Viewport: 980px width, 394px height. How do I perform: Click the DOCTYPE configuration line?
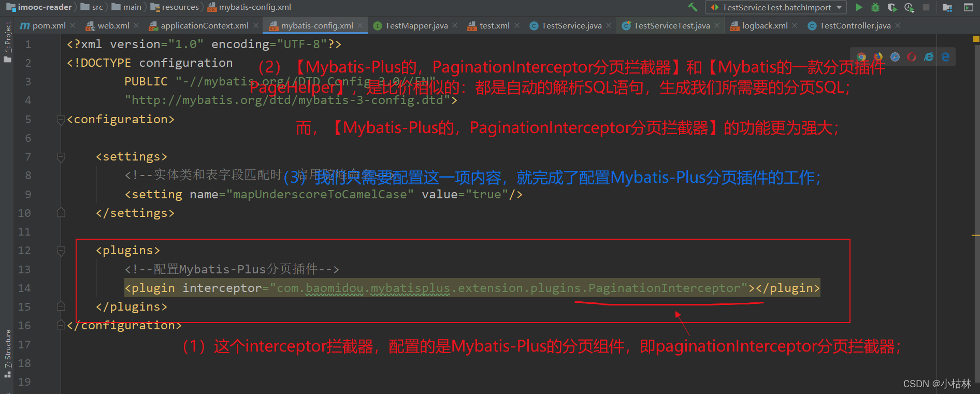pos(150,63)
